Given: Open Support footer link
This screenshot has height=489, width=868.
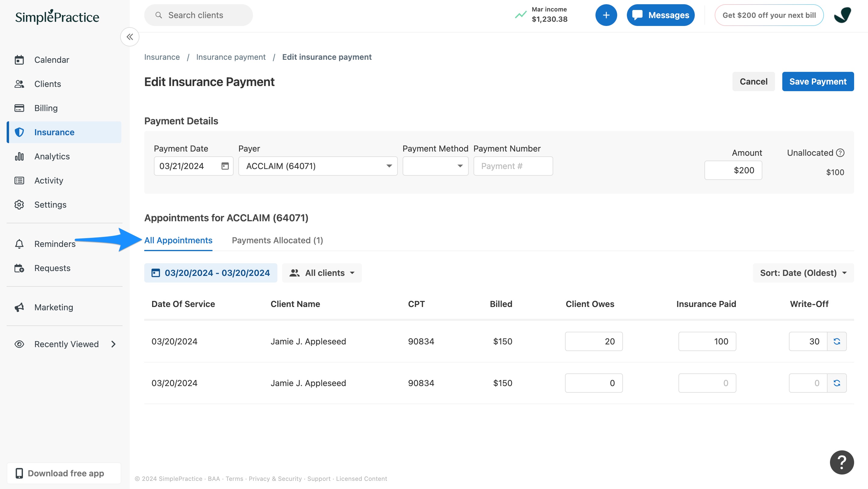Looking at the screenshot, I should 319,478.
